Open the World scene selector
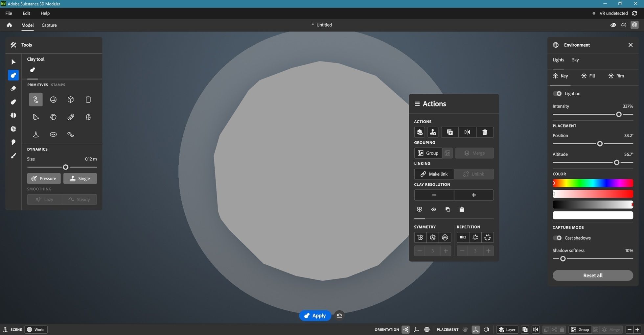Viewport: 644px width, 335px height. [36, 329]
